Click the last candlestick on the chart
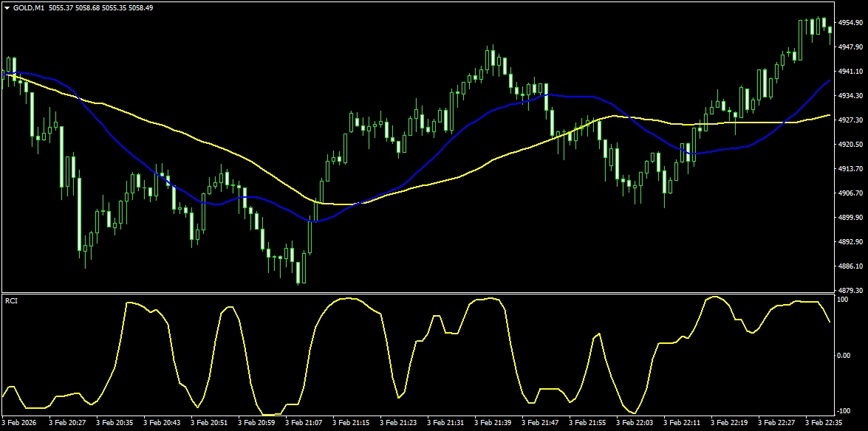868x431 pixels. pyautogui.click(x=830, y=30)
